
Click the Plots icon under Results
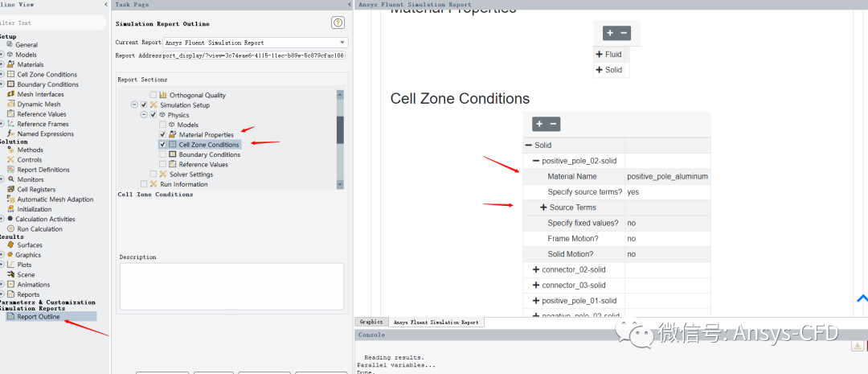point(11,265)
